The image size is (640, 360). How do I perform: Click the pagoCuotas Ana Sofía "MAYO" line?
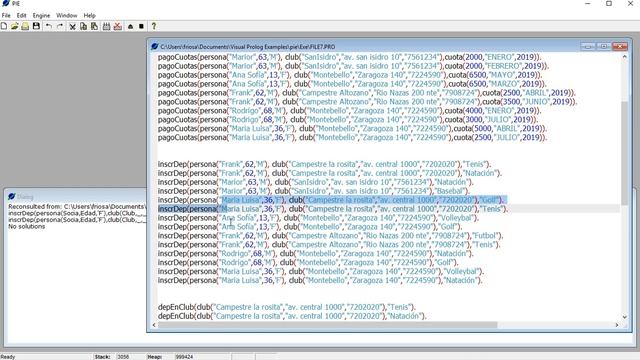click(x=350, y=75)
